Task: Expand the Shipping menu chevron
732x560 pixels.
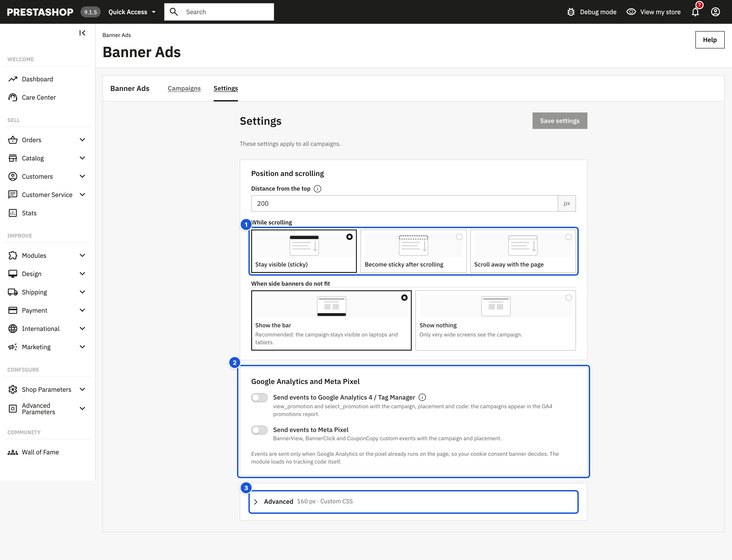Action: pyautogui.click(x=82, y=292)
